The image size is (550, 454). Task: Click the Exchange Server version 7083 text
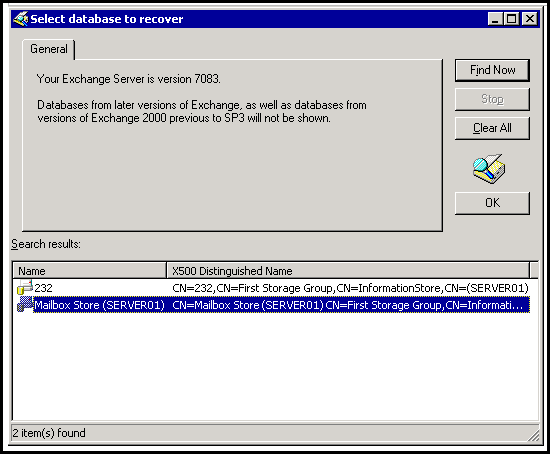[129, 79]
